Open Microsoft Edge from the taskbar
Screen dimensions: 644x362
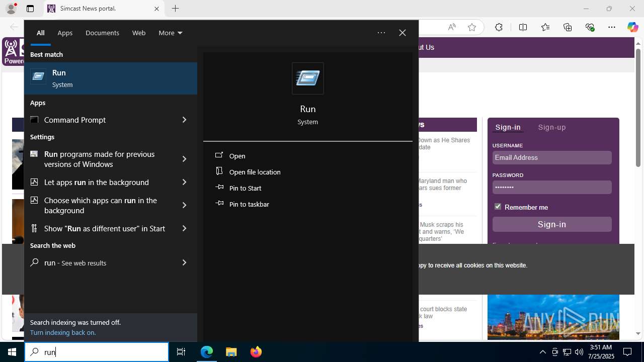click(207, 352)
